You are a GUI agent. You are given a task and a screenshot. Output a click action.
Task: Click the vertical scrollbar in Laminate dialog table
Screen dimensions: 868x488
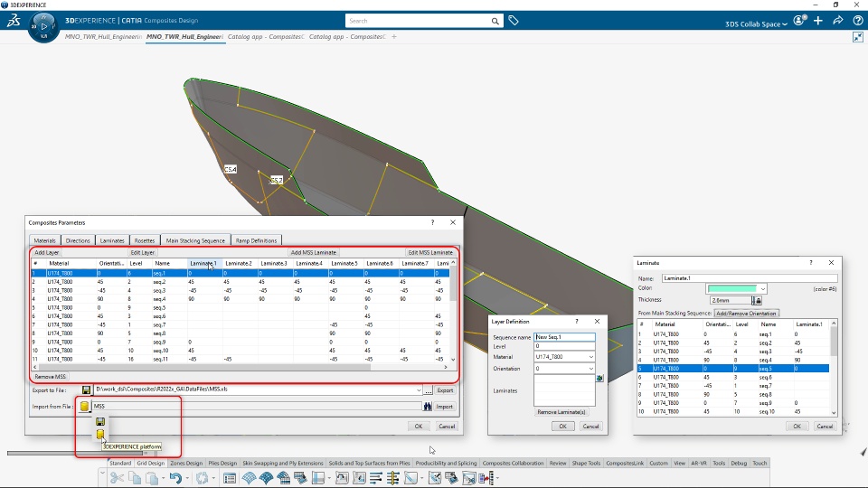tap(834, 343)
